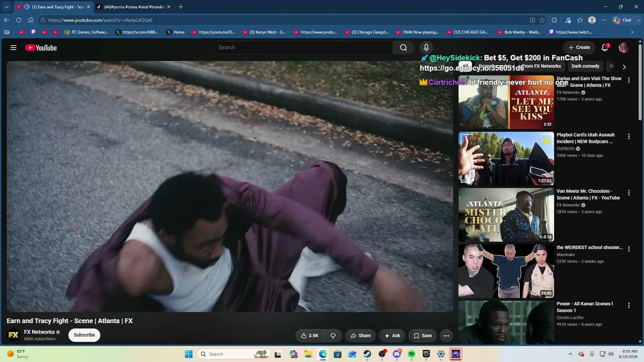Open Edge settings and more menu
Viewport: 644px width, 362px height.
click(x=604, y=20)
